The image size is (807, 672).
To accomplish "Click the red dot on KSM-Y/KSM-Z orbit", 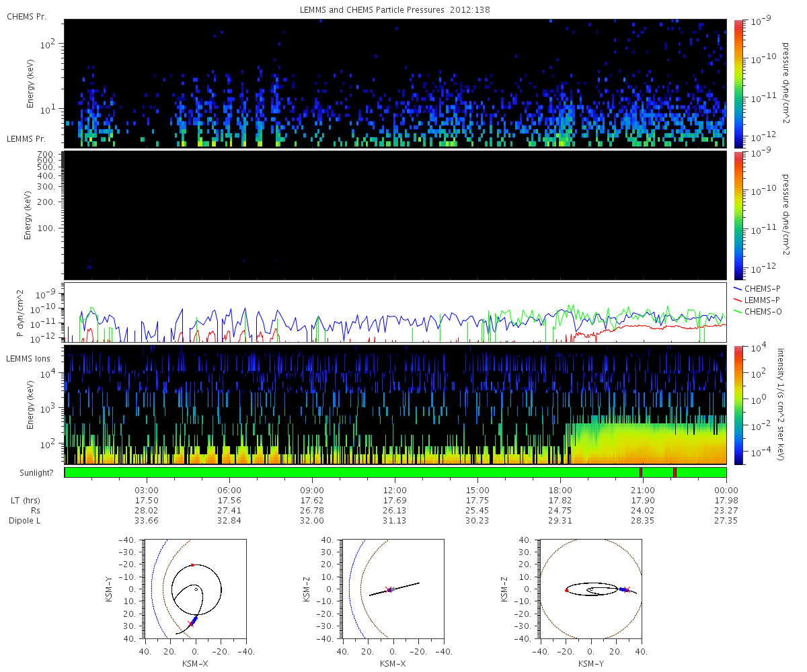I will (566, 590).
